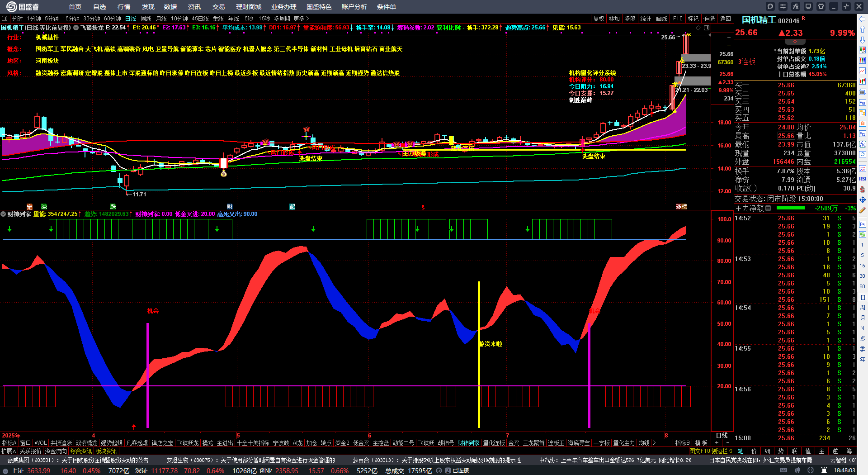Click the chess rook icon in status bar
Screen dimensions: 868x475
point(823,470)
